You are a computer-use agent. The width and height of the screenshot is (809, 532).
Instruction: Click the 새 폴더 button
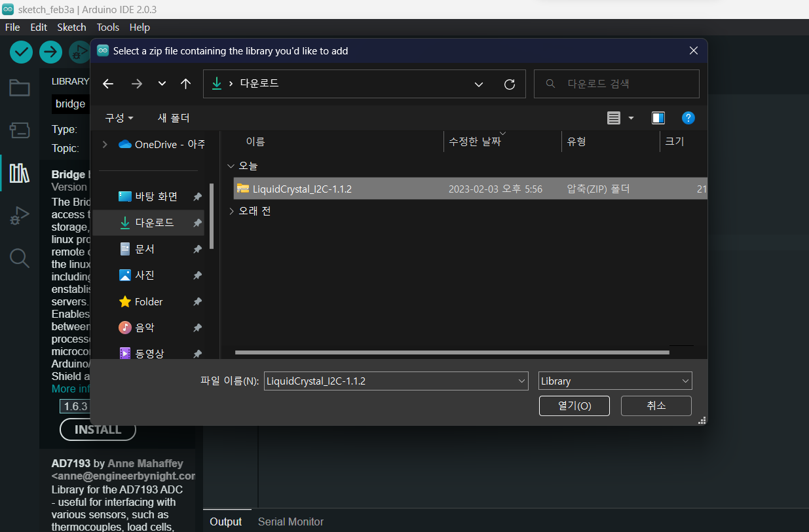coord(174,118)
